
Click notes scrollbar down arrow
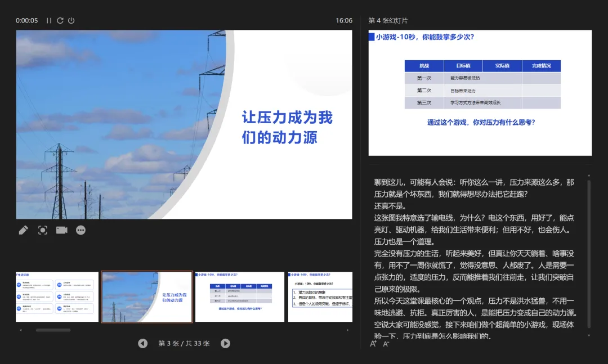589,336
